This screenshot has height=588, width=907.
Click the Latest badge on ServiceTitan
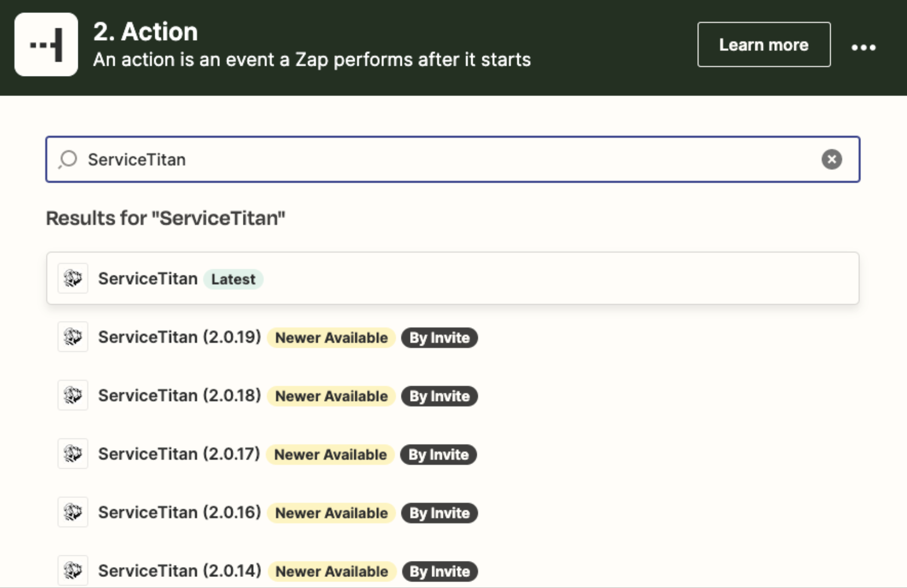pos(233,279)
